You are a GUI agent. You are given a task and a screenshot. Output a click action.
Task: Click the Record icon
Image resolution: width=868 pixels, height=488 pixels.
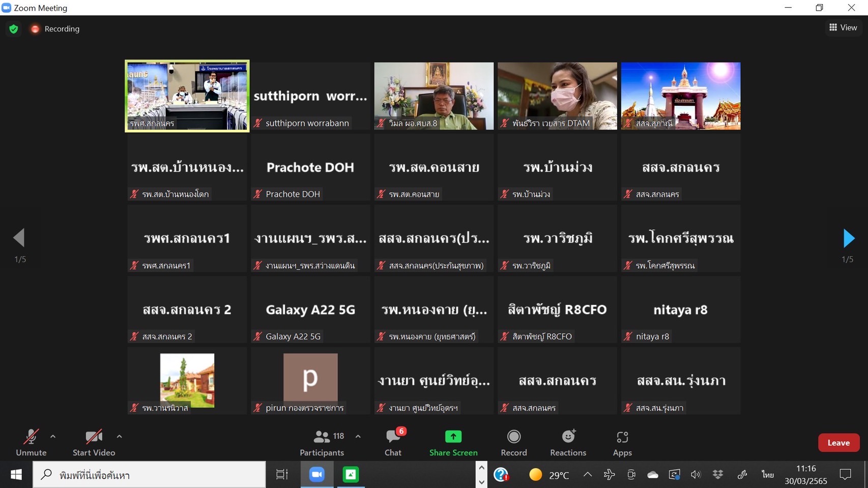coord(514,437)
